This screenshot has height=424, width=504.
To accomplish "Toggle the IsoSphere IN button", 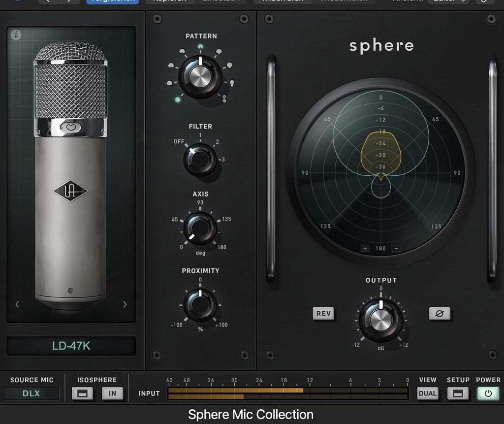I will (x=112, y=393).
